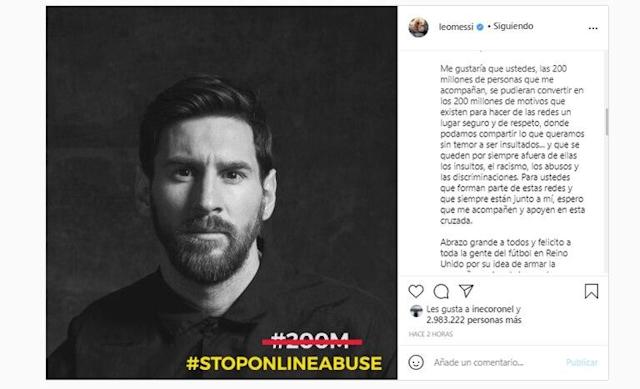View the 2.983.222 personas más likes list
This screenshot has height=389, width=640.
474,320
